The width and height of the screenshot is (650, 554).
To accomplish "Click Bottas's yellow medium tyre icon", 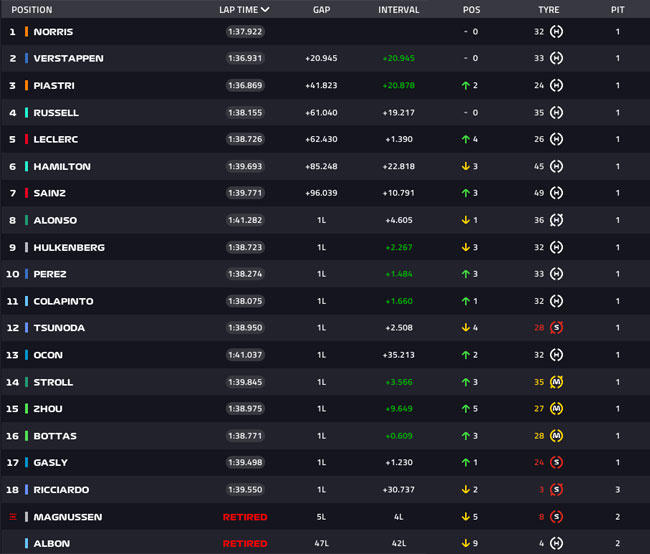I will tap(556, 436).
